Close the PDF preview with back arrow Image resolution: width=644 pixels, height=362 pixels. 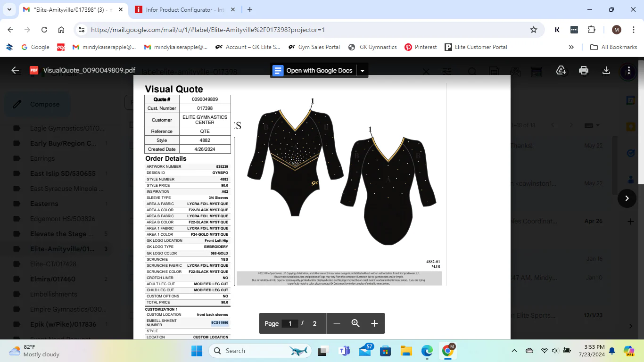click(15, 70)
